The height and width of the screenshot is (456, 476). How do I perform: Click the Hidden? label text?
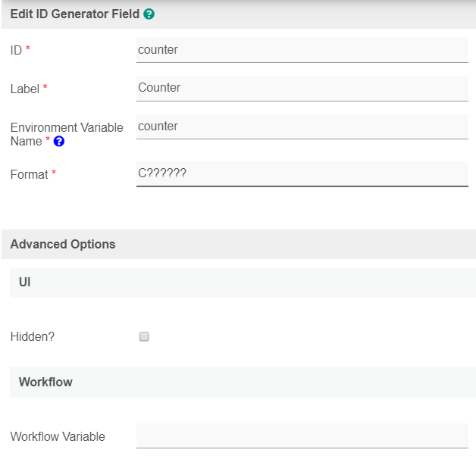[x=33, y=336]
